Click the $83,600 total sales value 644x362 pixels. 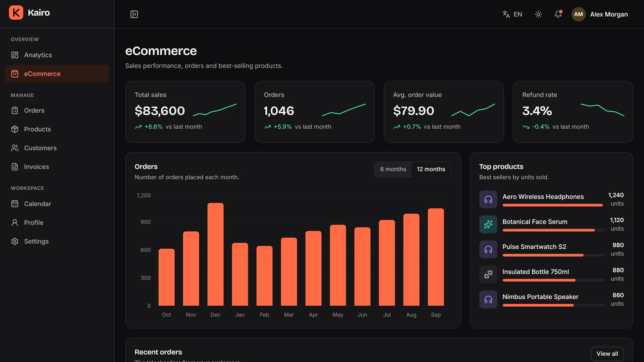click(160, 111)
